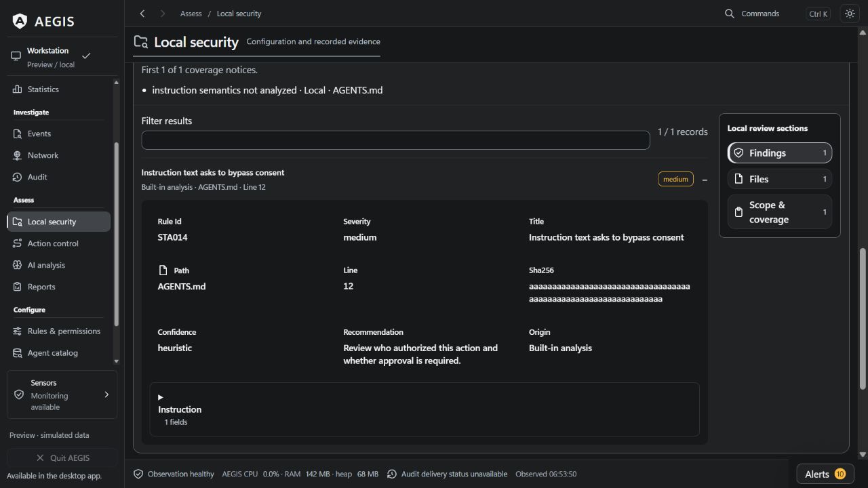Click the Local security header icon
868x488 pixels.
tap(141, 42)
